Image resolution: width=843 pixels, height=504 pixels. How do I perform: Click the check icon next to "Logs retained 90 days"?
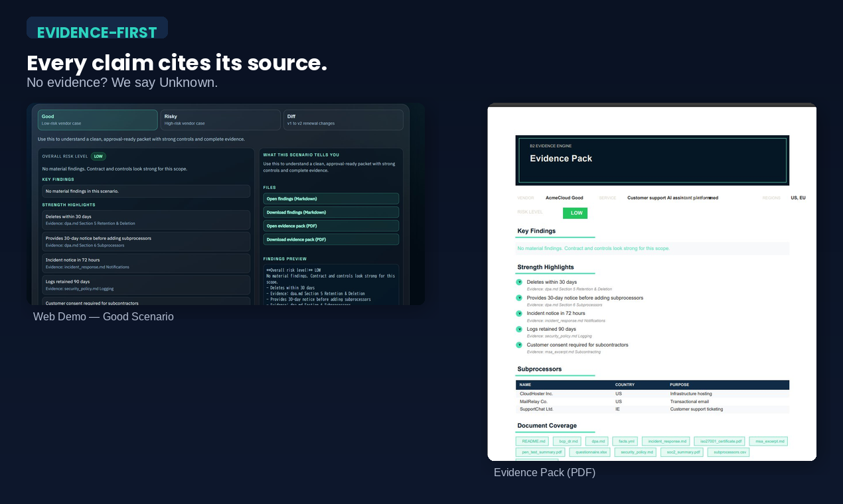coord(519,328)
